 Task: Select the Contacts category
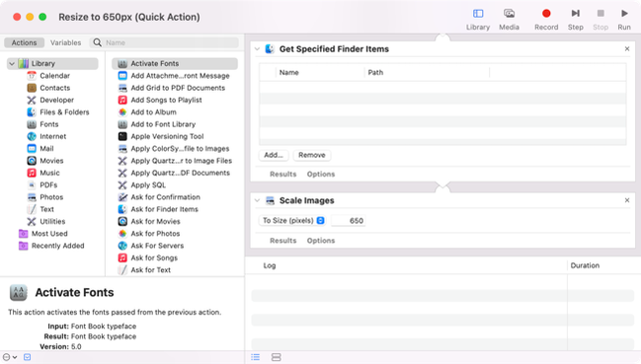(54, 88)
